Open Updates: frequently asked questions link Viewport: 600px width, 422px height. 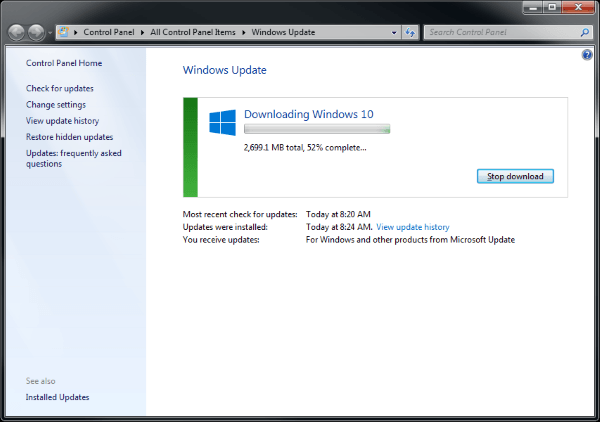click(x=73, y=158)
